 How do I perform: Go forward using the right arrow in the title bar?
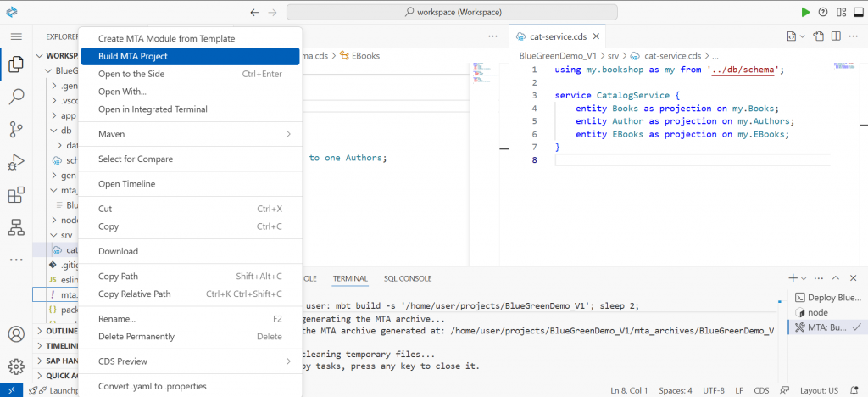pos(272,12)
